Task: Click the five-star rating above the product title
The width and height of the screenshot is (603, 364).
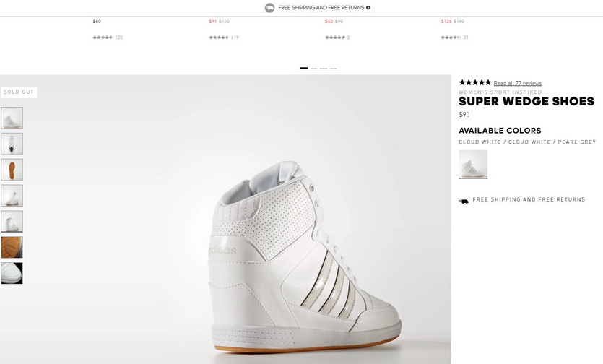Action: [474, 82]
